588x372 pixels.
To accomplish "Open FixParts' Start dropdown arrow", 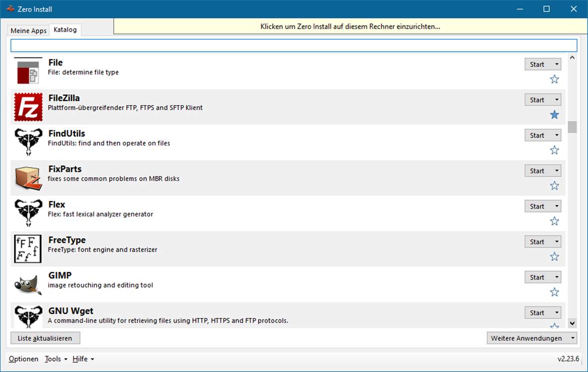I will click(557, 171).
